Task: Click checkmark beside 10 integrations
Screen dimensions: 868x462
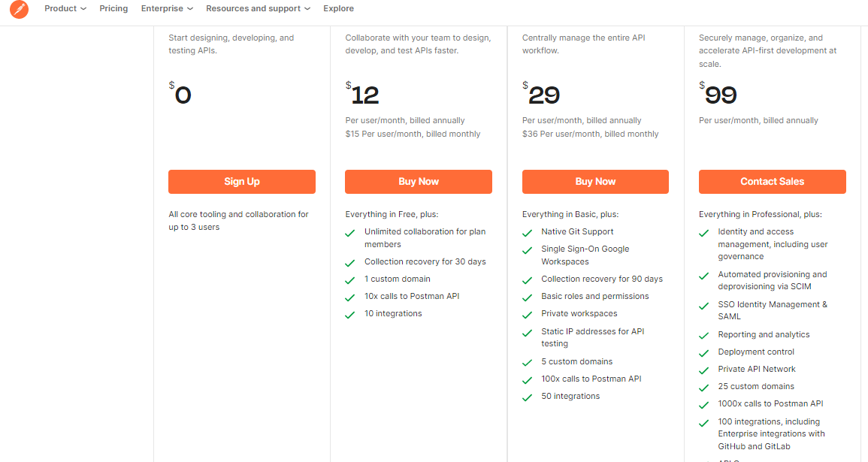Action: 350,315
